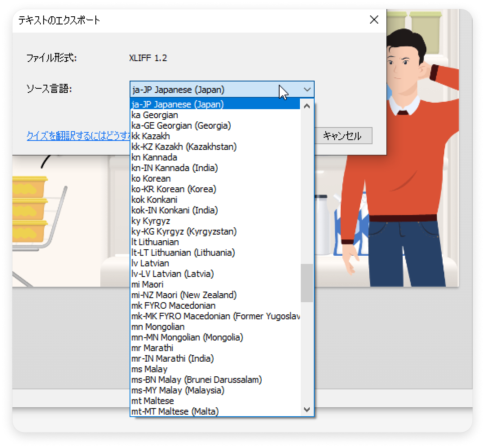The image size is (485, 448).
Task: Select ja-JP Japanese (Japan) highlighted list item
Action: tap(215, 104)
